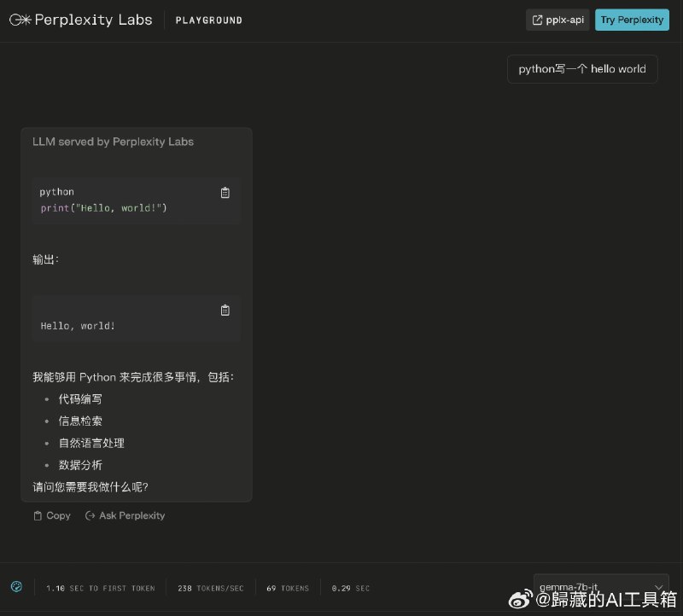683x616 pixels.
Task: Click the print("Hello, world!") code line
Action: (x=103, y=208)
